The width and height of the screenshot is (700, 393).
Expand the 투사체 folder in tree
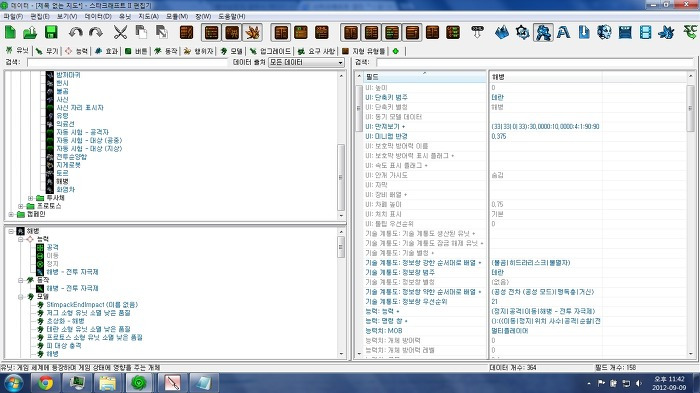(30, 198)
